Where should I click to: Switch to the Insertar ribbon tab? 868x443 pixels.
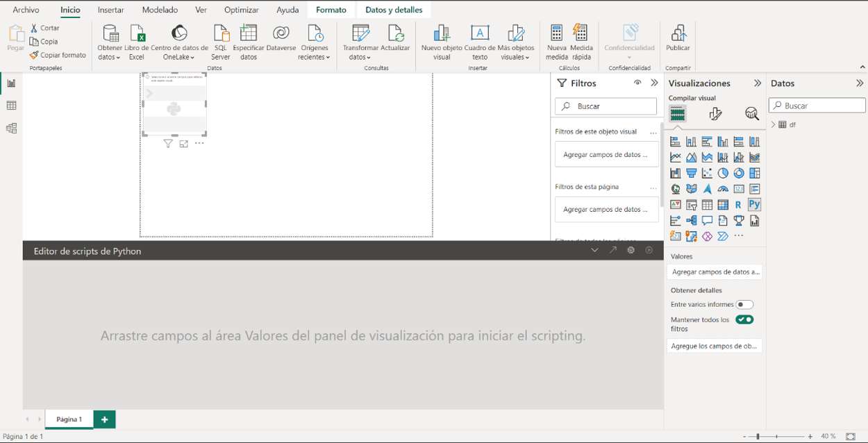point(111,10)
